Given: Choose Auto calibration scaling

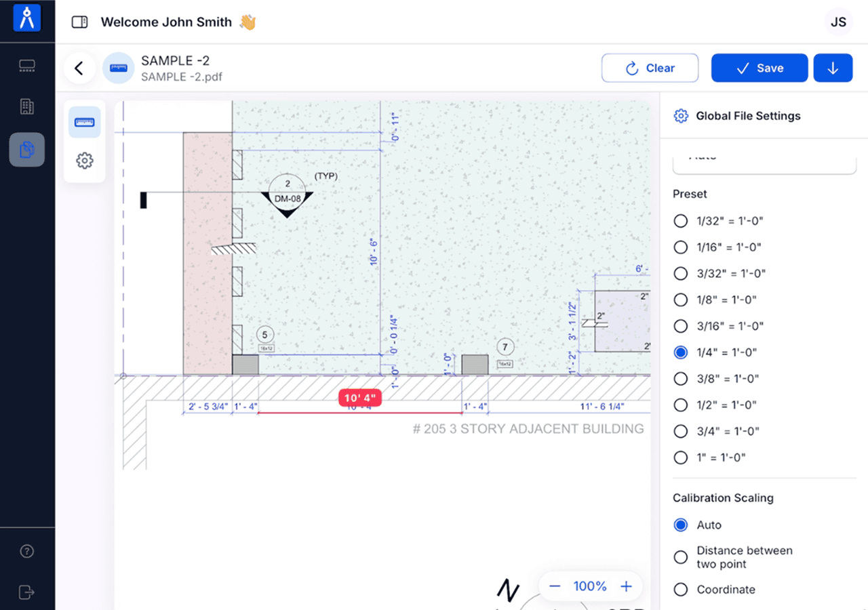Looking at the screenshot, I should click(x=681, y=525).
